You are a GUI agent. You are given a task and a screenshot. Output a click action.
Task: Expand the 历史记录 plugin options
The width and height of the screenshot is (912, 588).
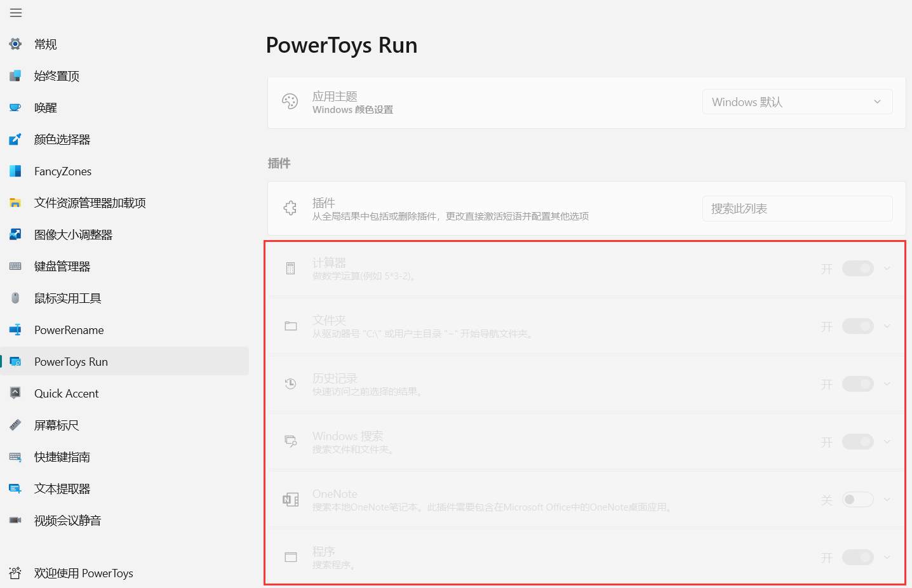[887, 384]
